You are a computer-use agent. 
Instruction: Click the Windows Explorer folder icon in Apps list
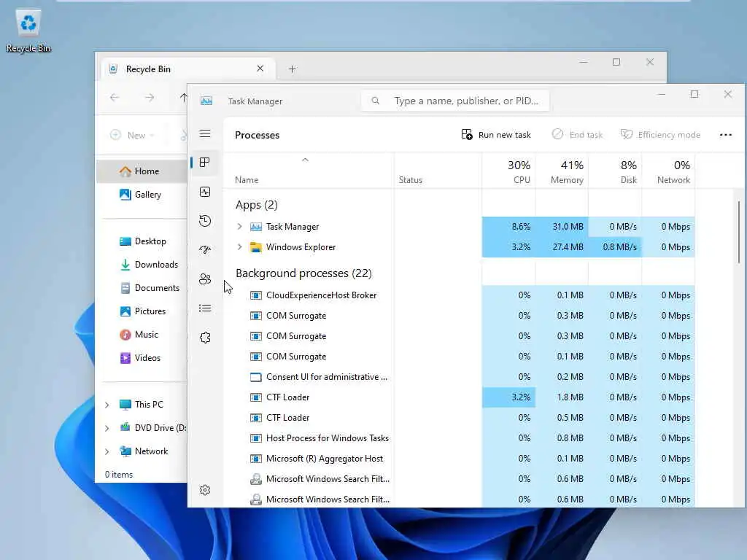pos(256,247)
